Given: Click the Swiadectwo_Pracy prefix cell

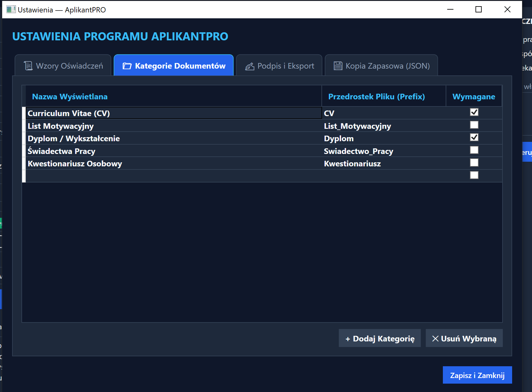Looking at the screenshot, I should point(384,151).
